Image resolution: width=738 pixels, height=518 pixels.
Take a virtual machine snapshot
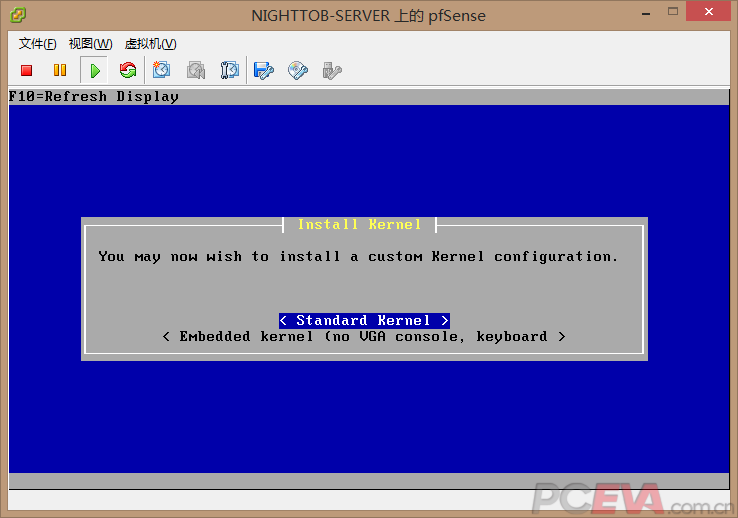(x=162, y=70)
